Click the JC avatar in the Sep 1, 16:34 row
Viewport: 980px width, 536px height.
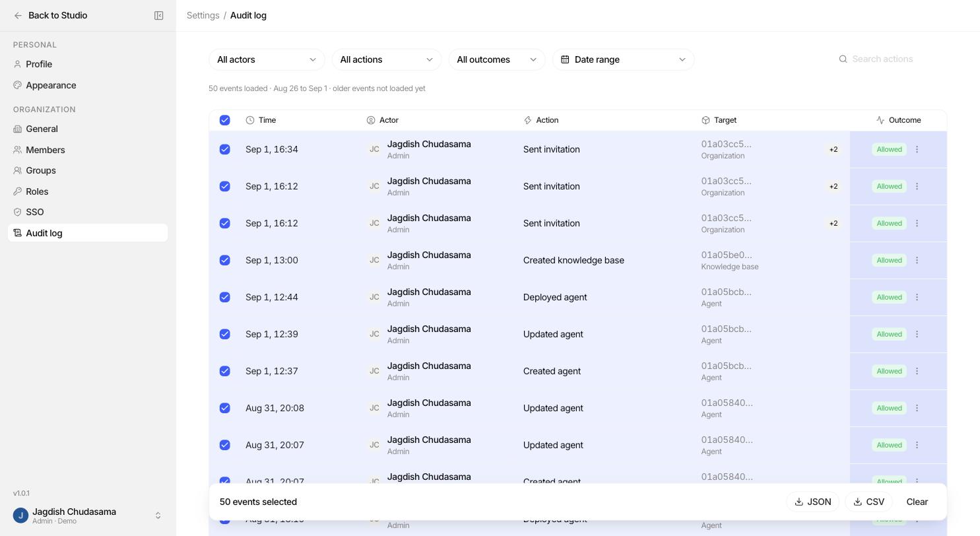(x=374, y=149)
